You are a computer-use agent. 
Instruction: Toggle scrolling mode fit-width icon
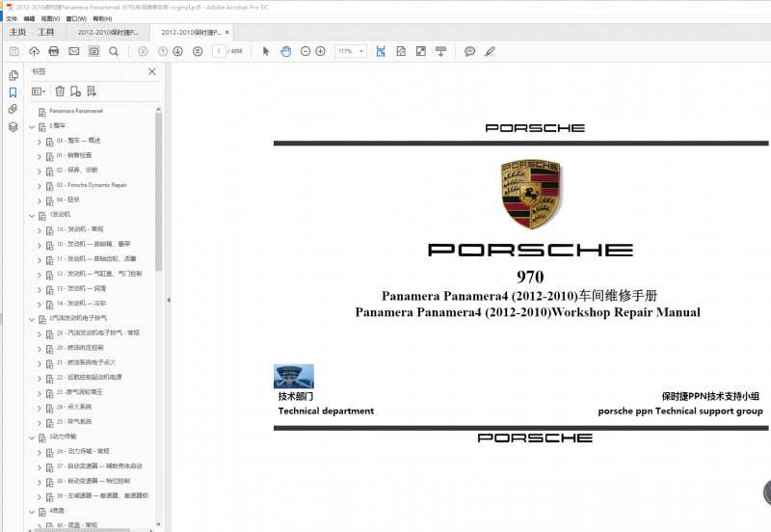[x=381, y=51]
